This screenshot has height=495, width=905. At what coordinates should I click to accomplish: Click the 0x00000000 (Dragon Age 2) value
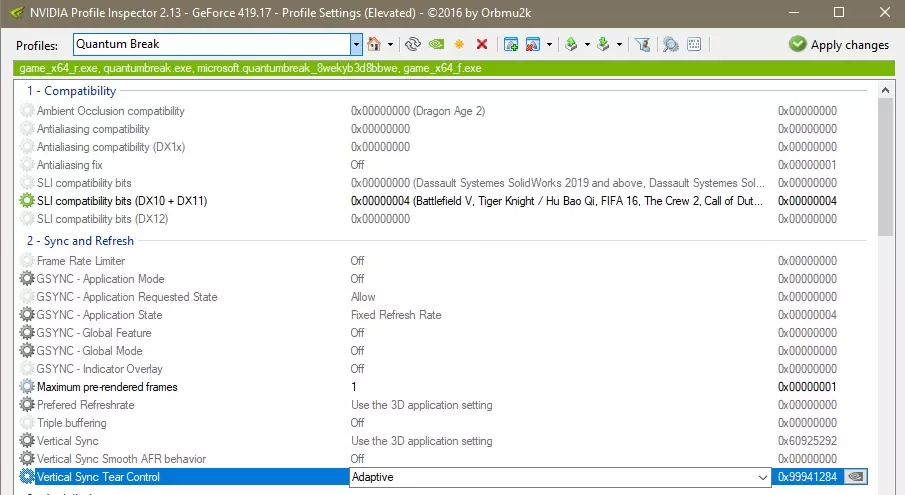[x=418, y=111]
